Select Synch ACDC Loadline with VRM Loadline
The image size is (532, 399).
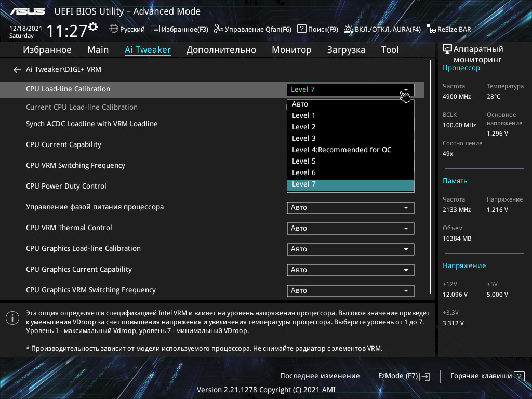pyautogui.click(x=91, y=124)
